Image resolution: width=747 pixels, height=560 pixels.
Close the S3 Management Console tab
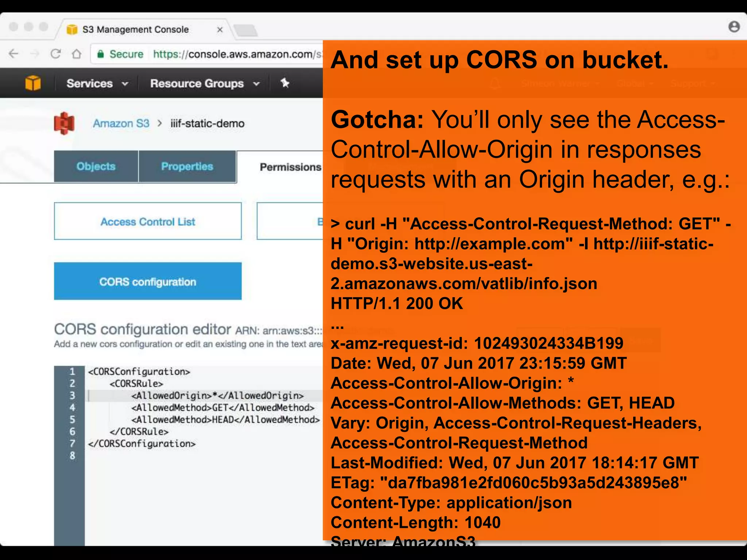click(x=220, y=30)
